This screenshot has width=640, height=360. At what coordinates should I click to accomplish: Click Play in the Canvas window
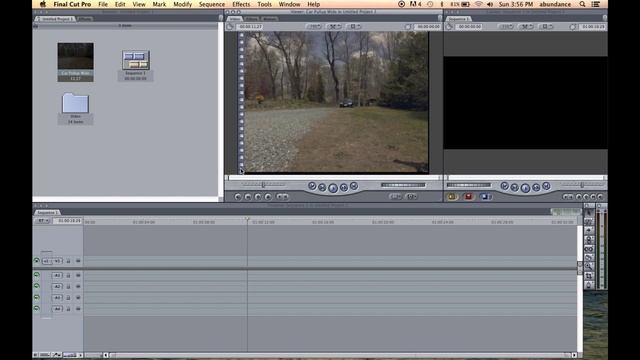(x=525, y=188)
